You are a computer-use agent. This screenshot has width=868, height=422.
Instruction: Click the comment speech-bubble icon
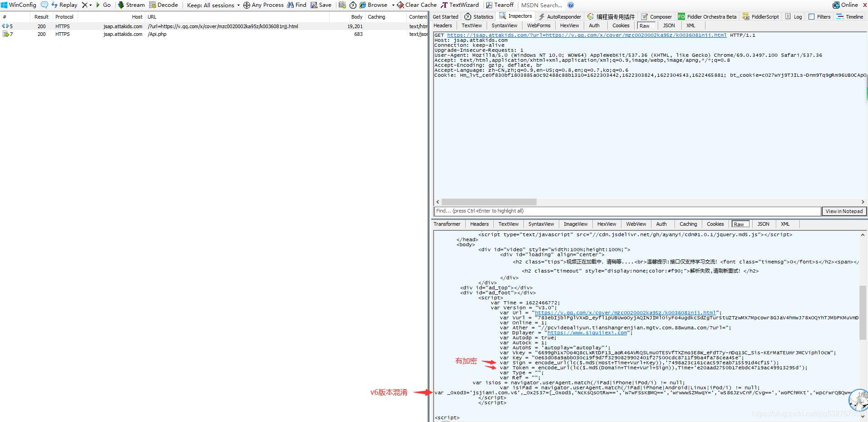tap(44, 5)
